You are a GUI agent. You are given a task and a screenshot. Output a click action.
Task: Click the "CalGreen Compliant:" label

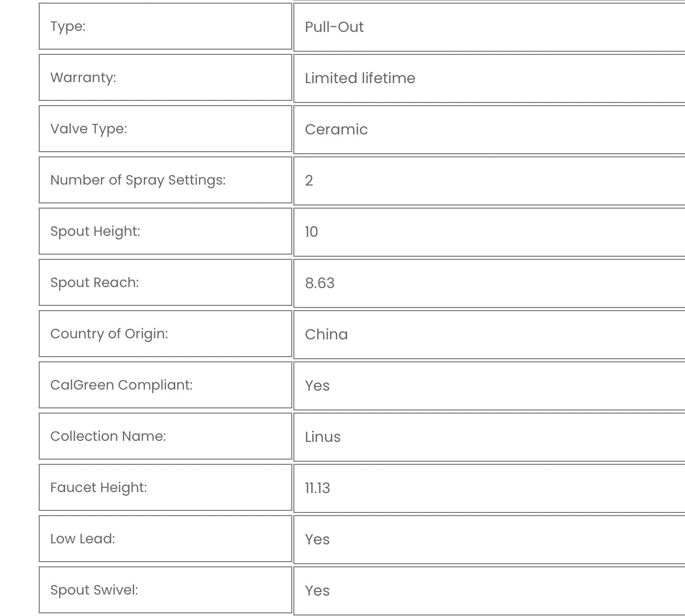pos(121,385)
